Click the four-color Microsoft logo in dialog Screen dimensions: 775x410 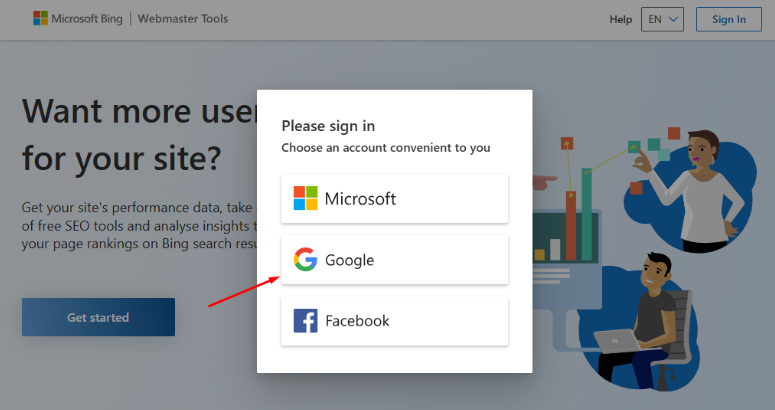point(305,198)
